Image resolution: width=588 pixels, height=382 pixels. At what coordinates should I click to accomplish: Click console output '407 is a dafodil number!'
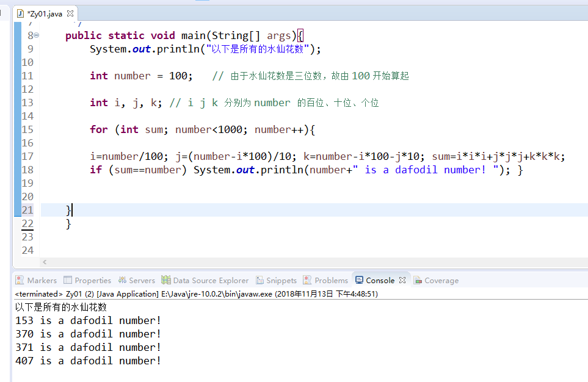pos(88,361)
